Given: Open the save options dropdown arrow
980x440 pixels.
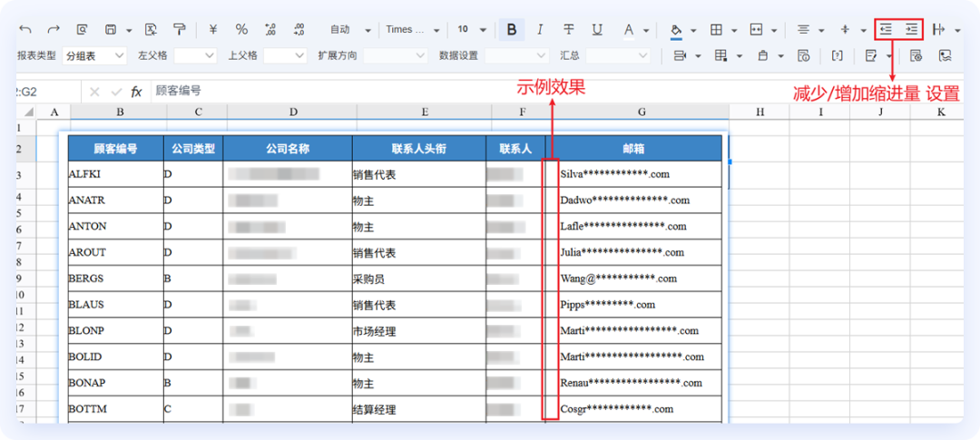Looking at the screenshot, I should [129, 30].
